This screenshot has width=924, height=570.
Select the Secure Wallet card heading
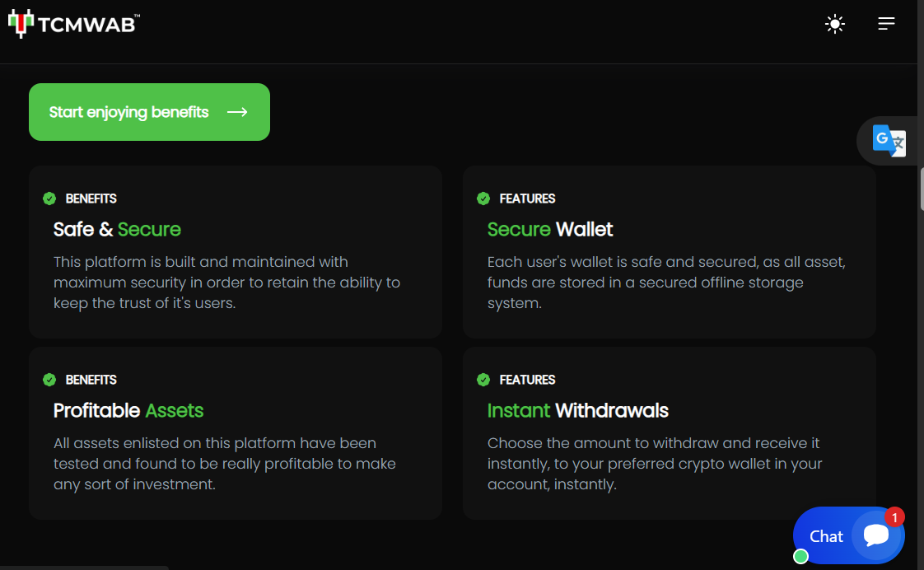pyautogui.click(x=550, y=229)
